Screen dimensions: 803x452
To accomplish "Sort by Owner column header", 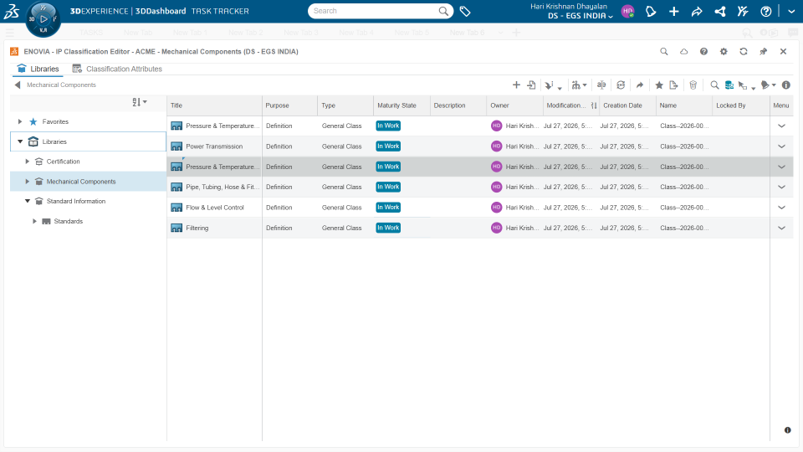I will [515, 105].
